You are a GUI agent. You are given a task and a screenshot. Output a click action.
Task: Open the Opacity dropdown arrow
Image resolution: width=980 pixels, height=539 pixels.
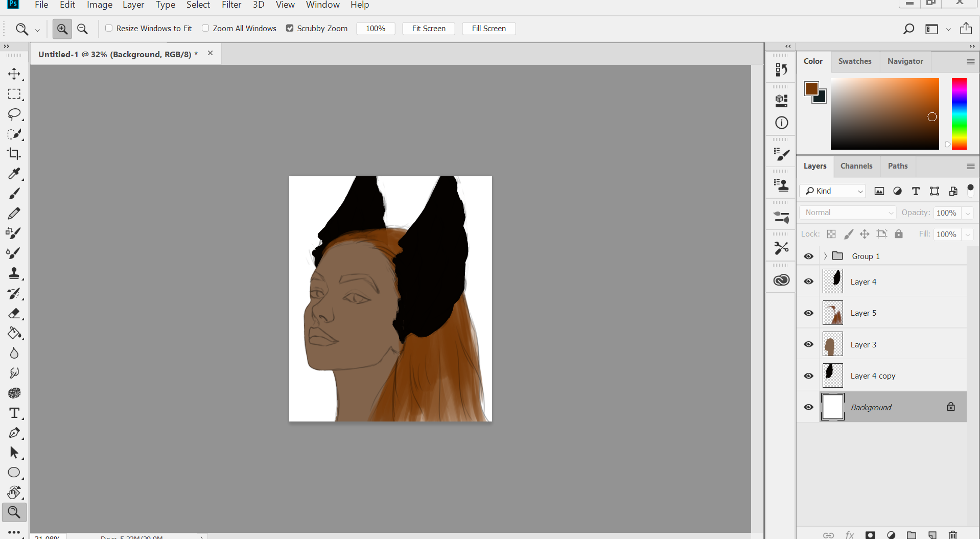point(968,213)
